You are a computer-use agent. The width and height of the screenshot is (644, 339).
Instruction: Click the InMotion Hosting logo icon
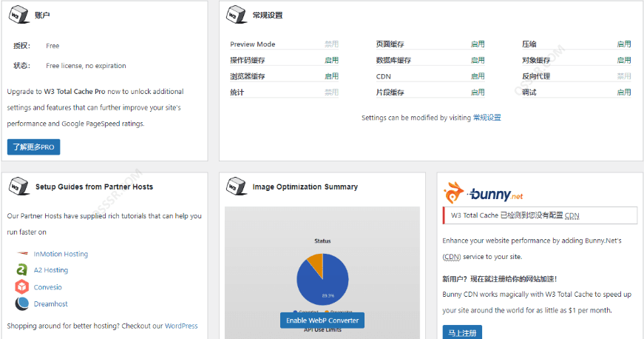click(21, 254)
